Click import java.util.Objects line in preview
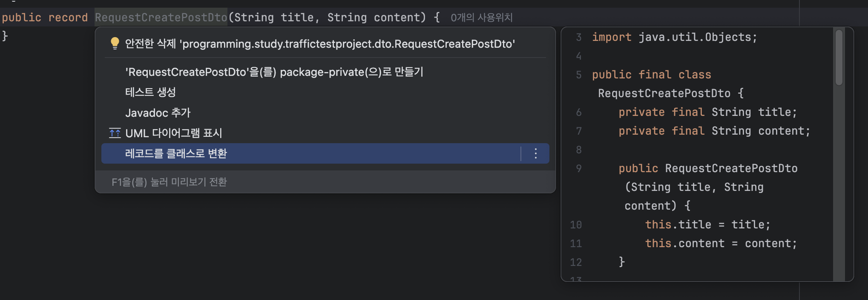 point(675,37)
